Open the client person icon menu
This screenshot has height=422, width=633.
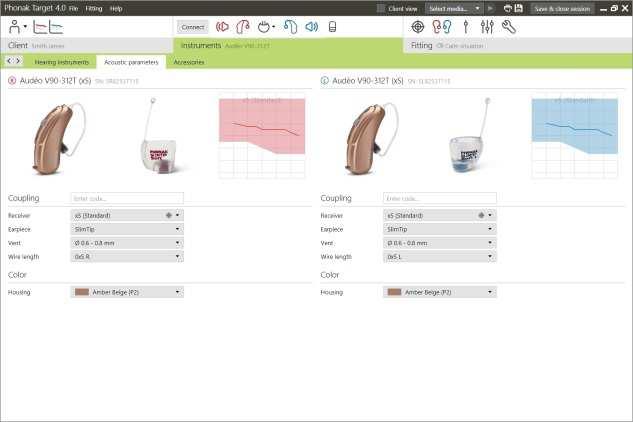point(17,27)
